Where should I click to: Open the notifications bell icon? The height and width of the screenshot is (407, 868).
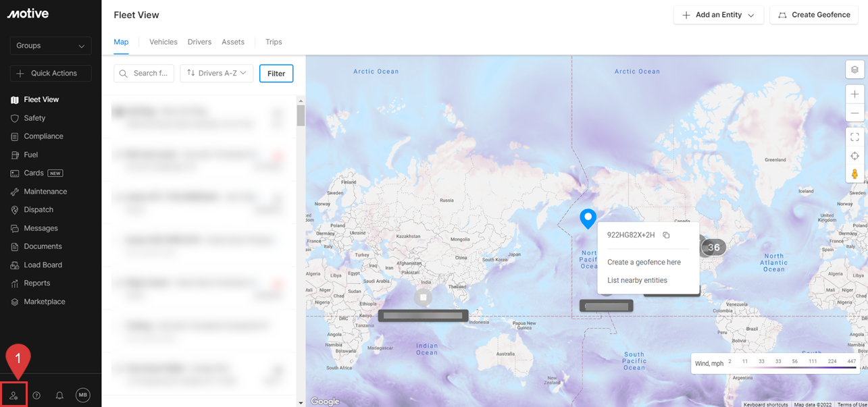59,396
